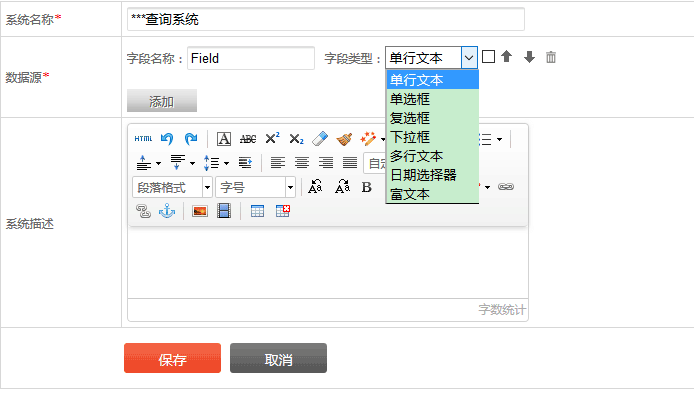Choose 下拉框 from field type list
Viewport: 694px width, 393px height.
pyautogui.click(x=432, y=137)
